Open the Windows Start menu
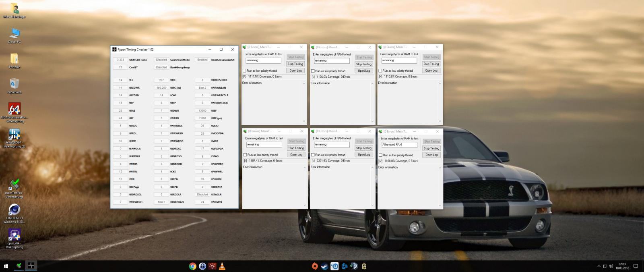The width and height of the screenshot is (644, 272). tap(6, 266)
